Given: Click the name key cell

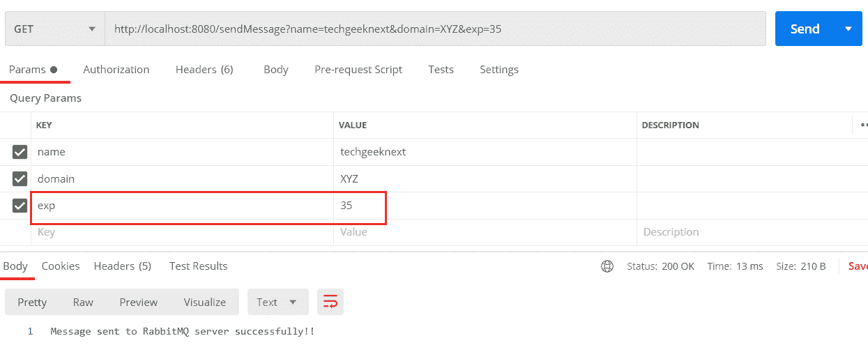Looking at the screenshot, I should [x=182, y=152].
